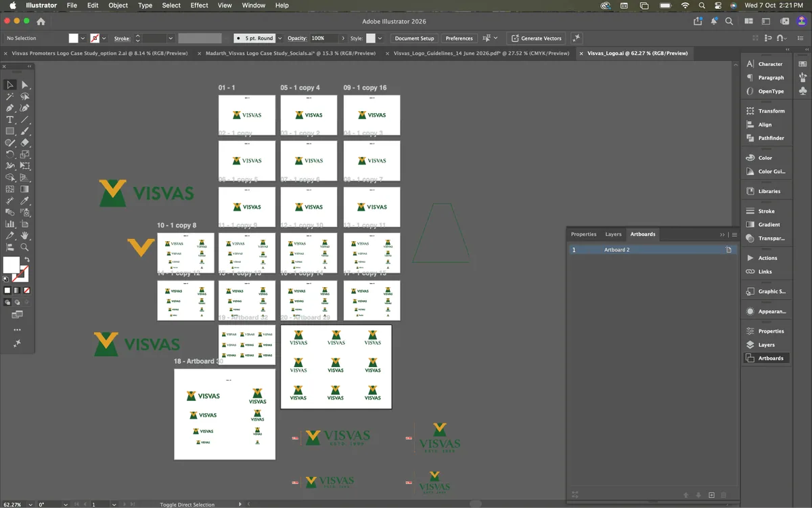
Task: Pick the Curvature tool
Action: [24, 108]
